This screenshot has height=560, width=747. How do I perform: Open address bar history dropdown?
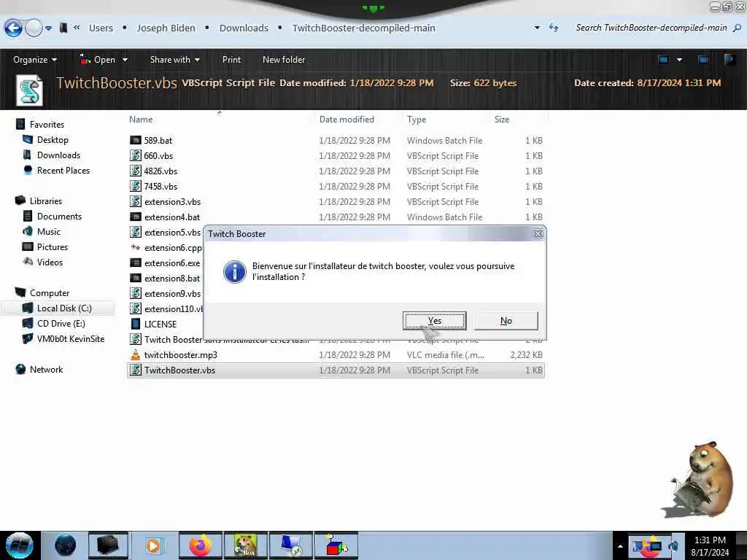pyautogui.click(x=537, y=28)
